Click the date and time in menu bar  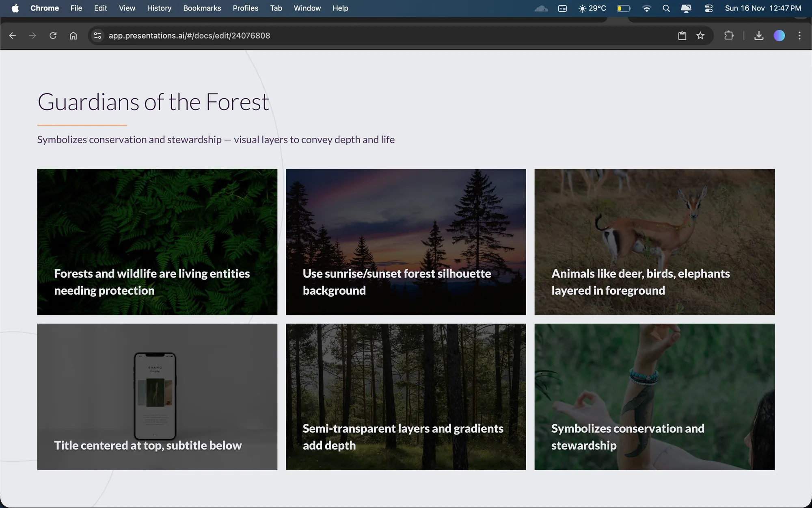[x=763, y=8]
